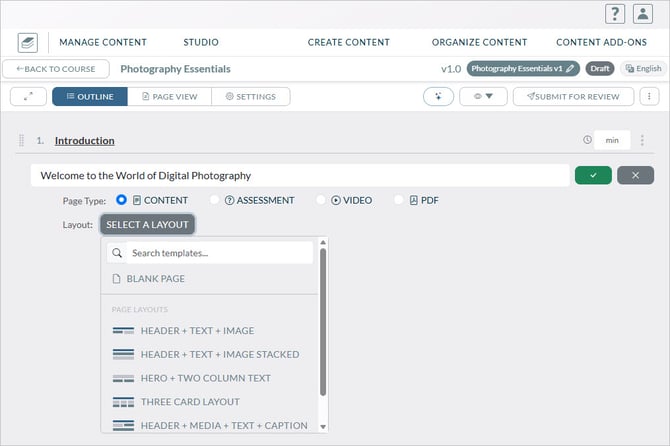The height and width of the screenshot is (446, 670).
Task: Click the min duration field
Action: [612, 140]
